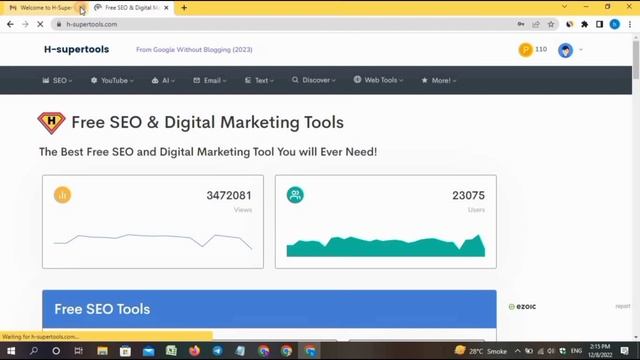Click the Free SEO Tools banner

coord(269,309)
